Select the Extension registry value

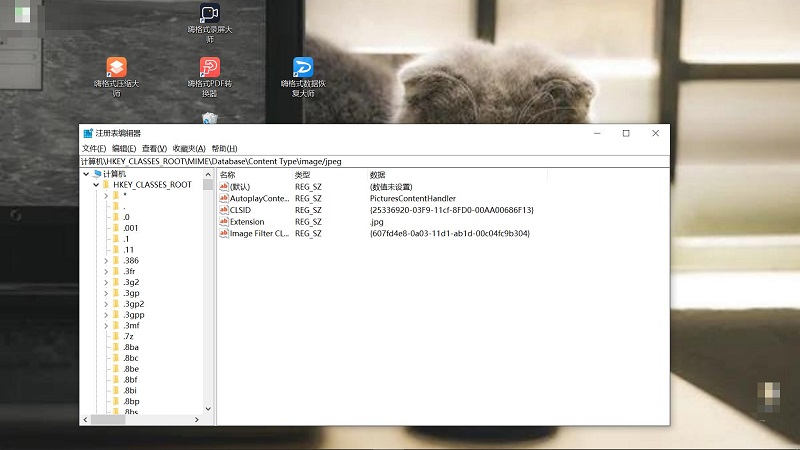[246, 222]
